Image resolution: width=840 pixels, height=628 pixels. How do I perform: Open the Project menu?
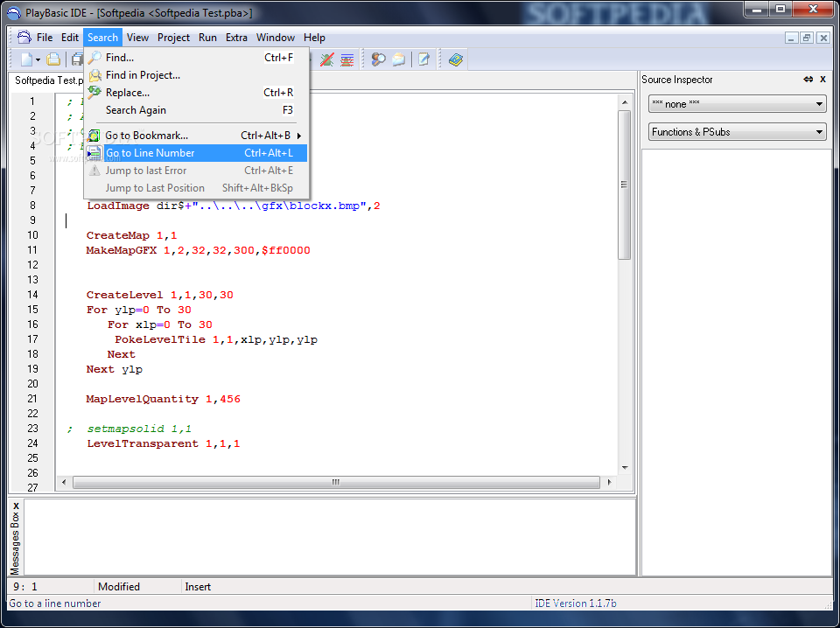pyautogui.click(x=173, y=38)
